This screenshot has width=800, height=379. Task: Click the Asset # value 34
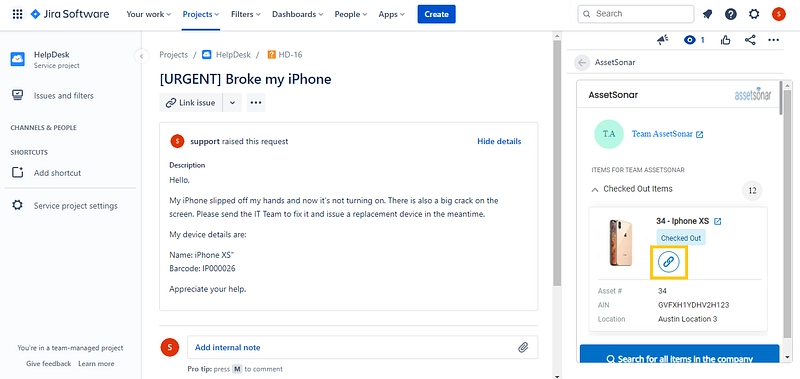pyautogui.click(x=662, y=291)
